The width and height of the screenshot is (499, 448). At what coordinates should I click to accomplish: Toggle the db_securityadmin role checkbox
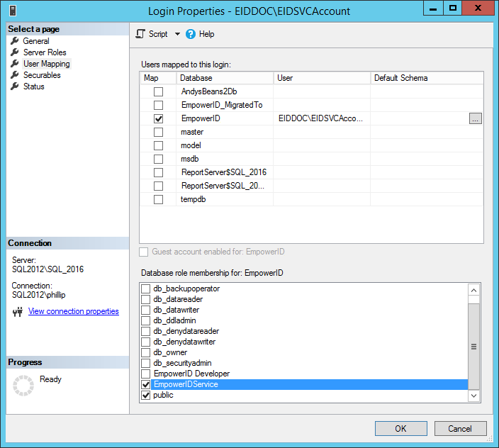(145, 363)
